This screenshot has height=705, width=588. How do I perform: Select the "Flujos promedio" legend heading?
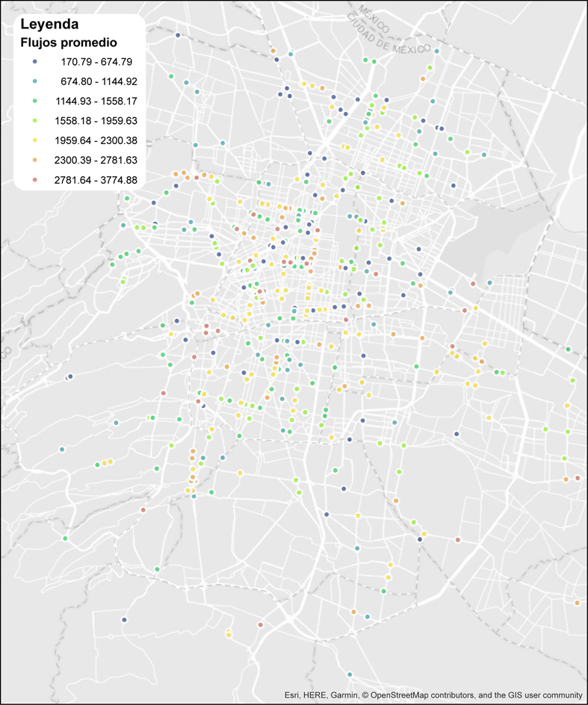coord(68,43)
